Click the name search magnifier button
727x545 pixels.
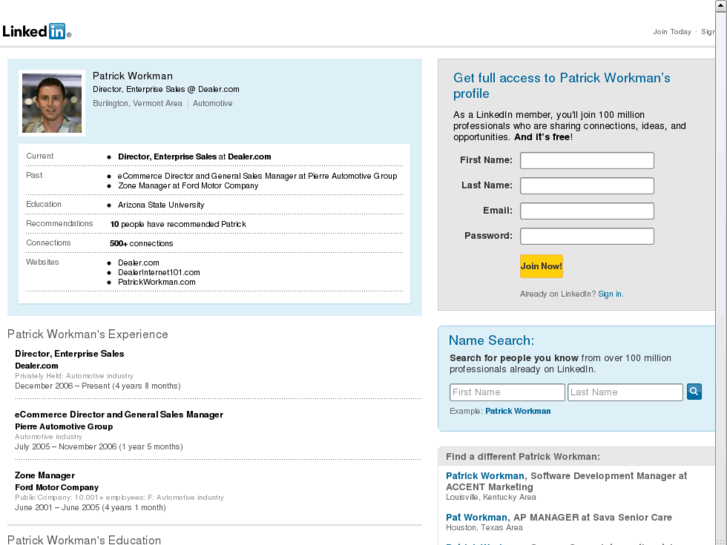(694, 391)
